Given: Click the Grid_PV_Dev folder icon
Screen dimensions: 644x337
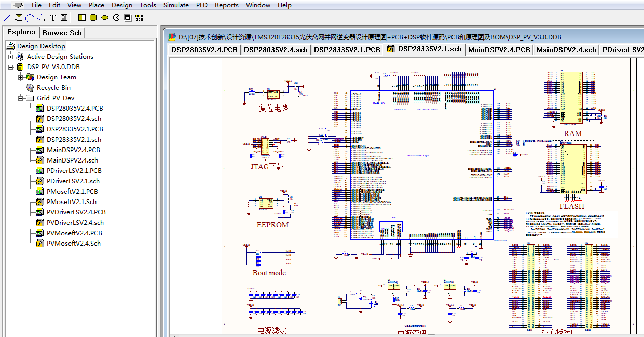Looking at the screenshot, I should coord(30,98).
